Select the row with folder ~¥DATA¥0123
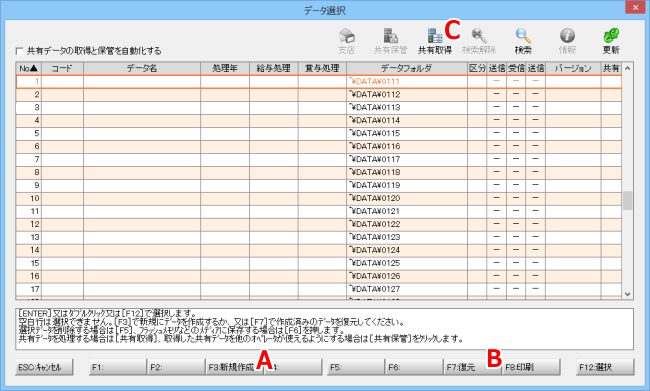 (319, 237)
